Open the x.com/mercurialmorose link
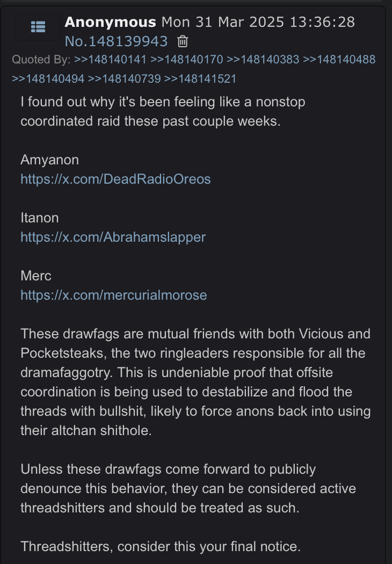Screen dimensions: 392x564 pos(113,295)
